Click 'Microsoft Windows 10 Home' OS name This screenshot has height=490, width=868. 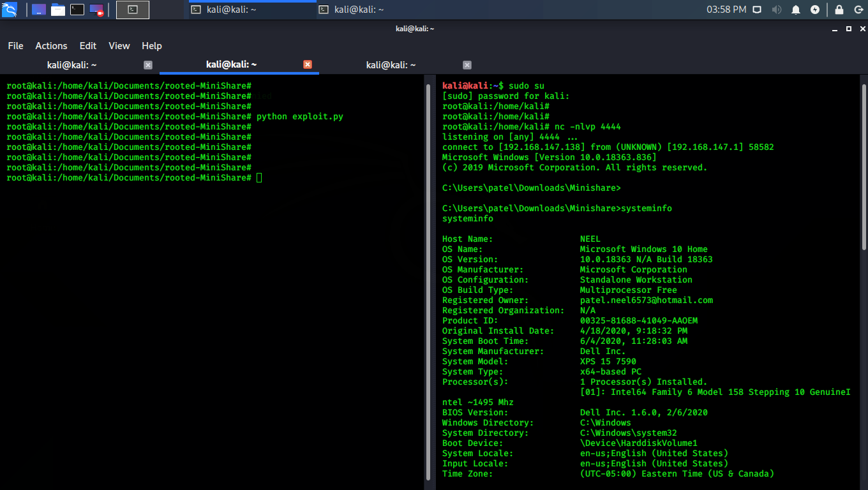coord(643,249)
